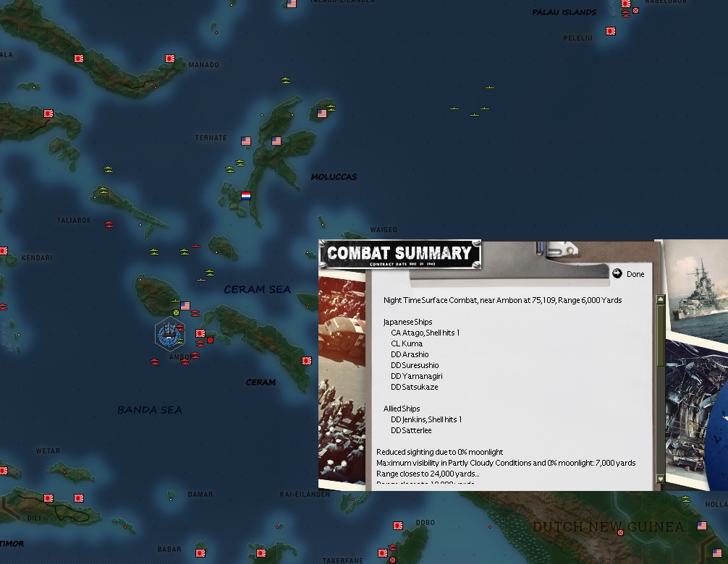The height and width of the screenshot is (564, 728).
Task: Click the COMBAT SUMMARY title plate
Action: click(x=400, y=255)
